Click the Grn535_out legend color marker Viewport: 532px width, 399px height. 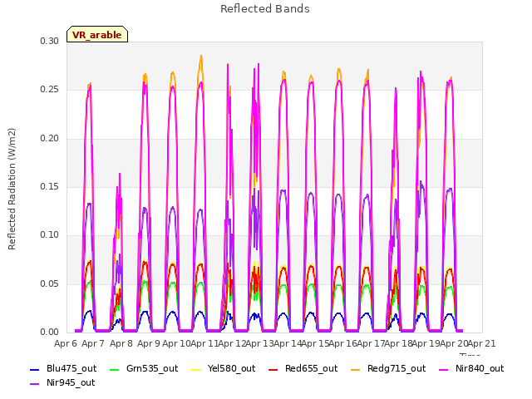pyautogui.click(x=115, y=369)
